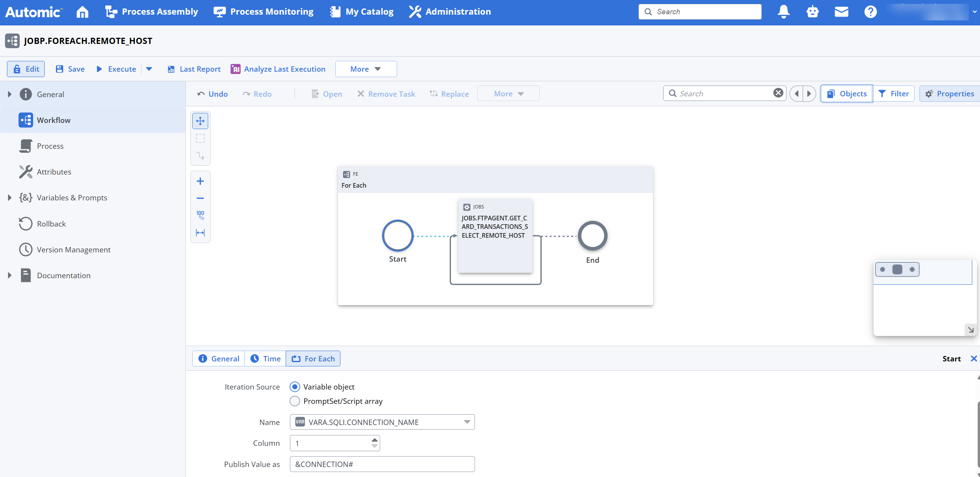
Task: Select the pan/move canvas tool
Action: coord(200,121)
